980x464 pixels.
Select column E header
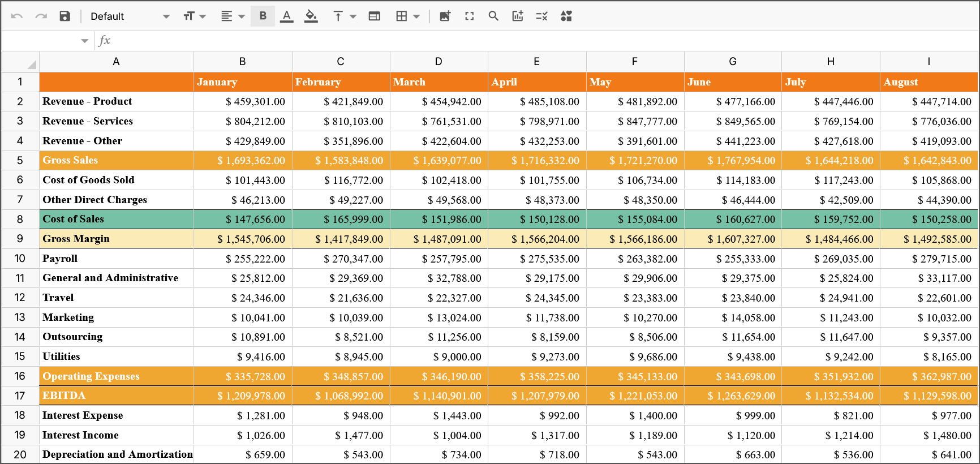tap(537, 62)
